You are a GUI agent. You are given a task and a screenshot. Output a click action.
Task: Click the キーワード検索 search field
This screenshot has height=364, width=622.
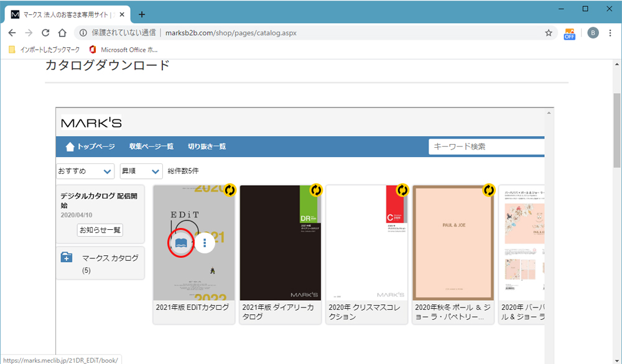pyautogui.click(x=486, y=147)
